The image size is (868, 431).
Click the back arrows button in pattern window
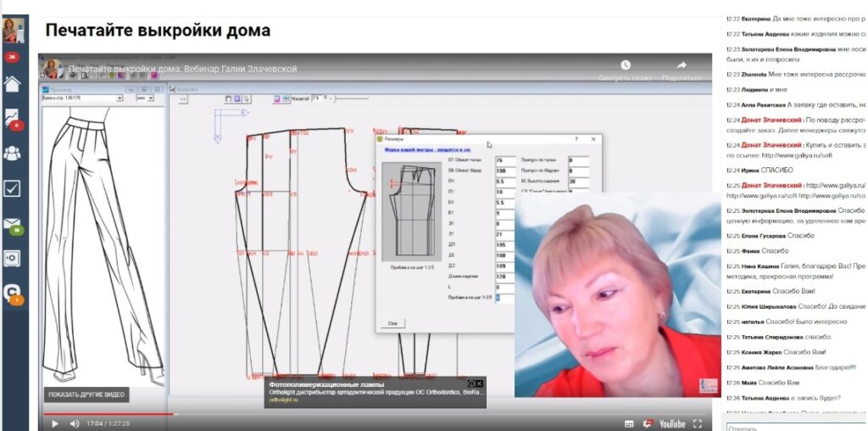tap(181, 99)
